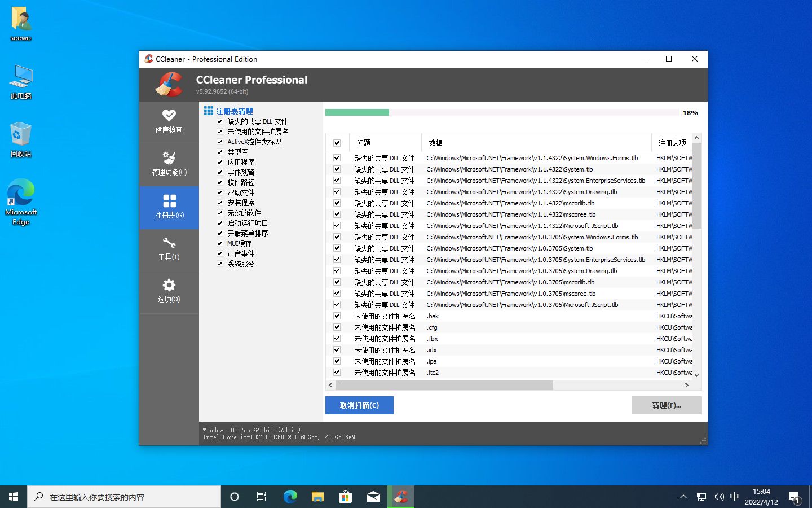812x508 pixels.
Task: Uncheck the .bak extension row checkbox
Action: 337,316
